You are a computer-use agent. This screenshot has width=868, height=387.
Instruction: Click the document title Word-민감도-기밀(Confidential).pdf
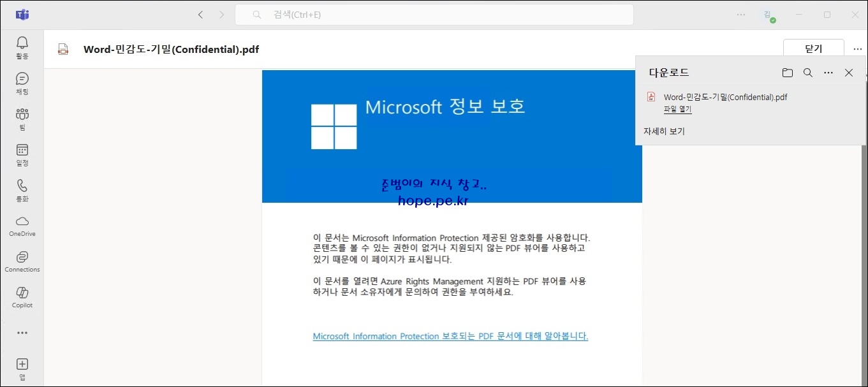tap(171, 50)
